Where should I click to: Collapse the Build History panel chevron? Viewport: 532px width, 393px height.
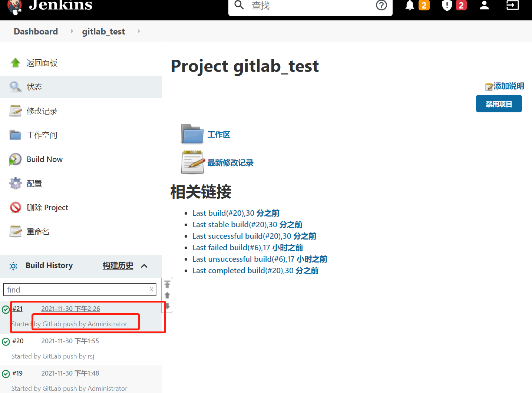(144, 266)
